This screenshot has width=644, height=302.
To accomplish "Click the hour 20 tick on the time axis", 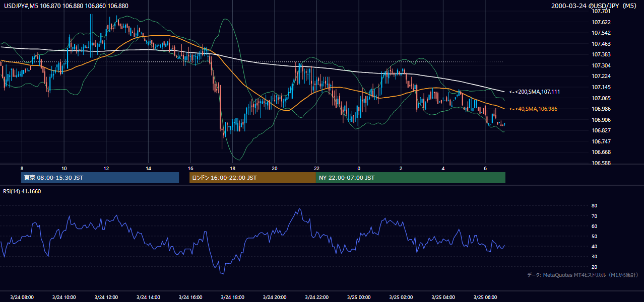I will [x=274, y=168].
